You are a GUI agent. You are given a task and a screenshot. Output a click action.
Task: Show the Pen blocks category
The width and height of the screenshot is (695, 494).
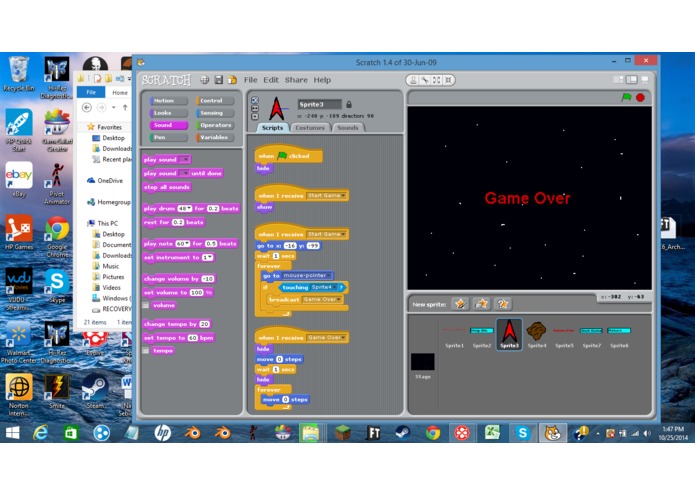click(x=168, y=137)
